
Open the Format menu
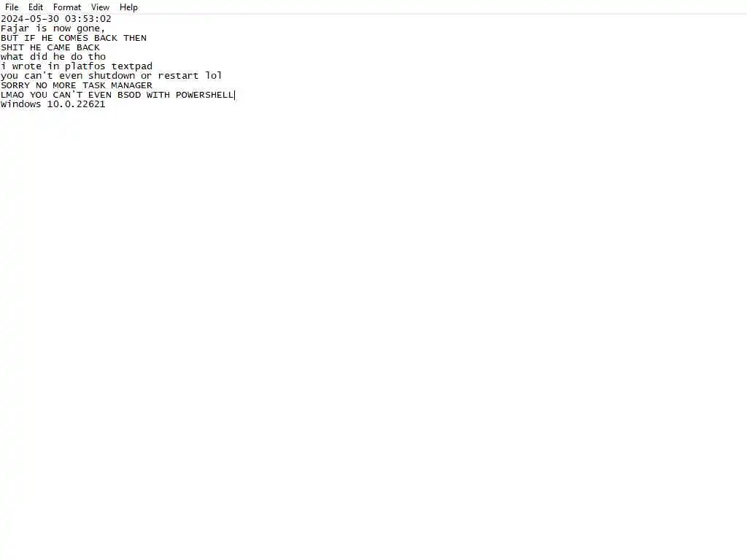tap(67, 7)
